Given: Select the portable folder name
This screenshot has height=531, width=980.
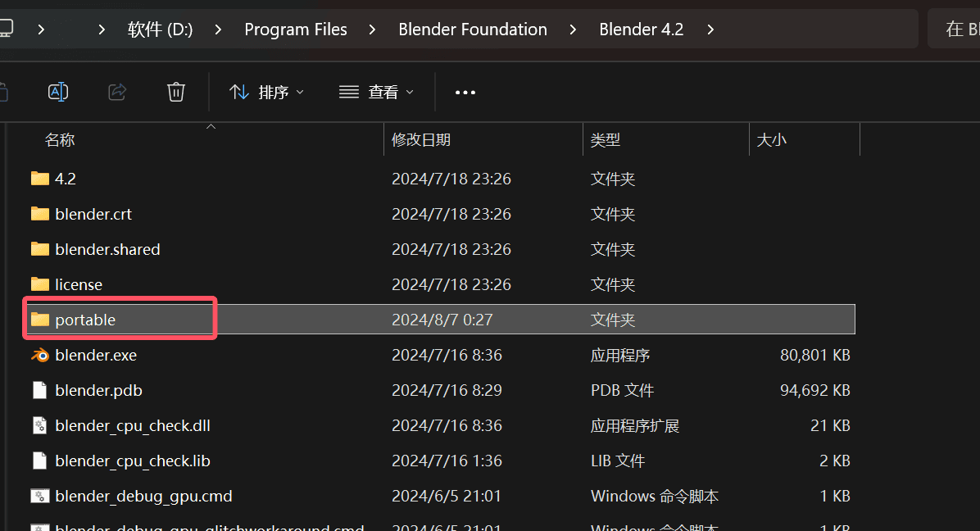Looking at the screenshot, I should click(x=85, y=320).
